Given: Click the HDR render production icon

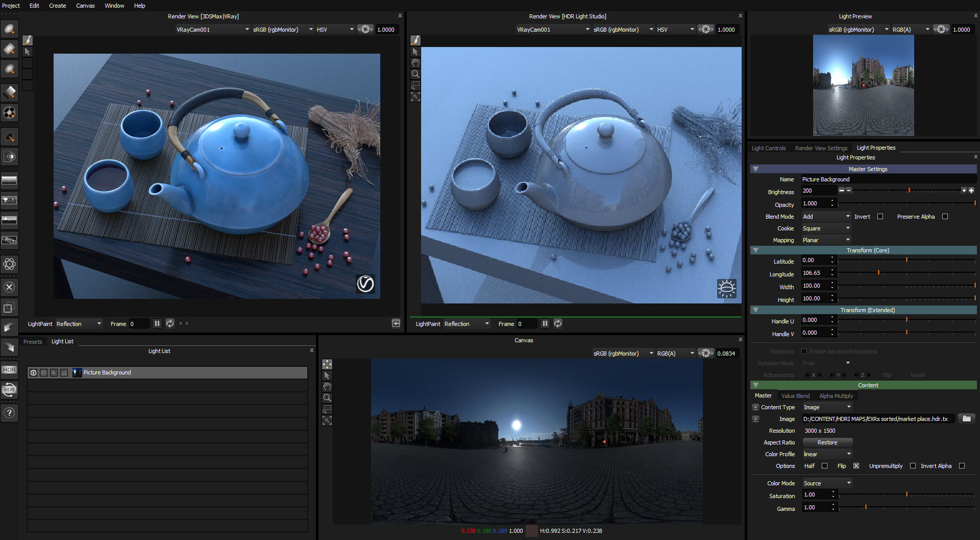Looking at the screenshot, I should click(9, 369).
